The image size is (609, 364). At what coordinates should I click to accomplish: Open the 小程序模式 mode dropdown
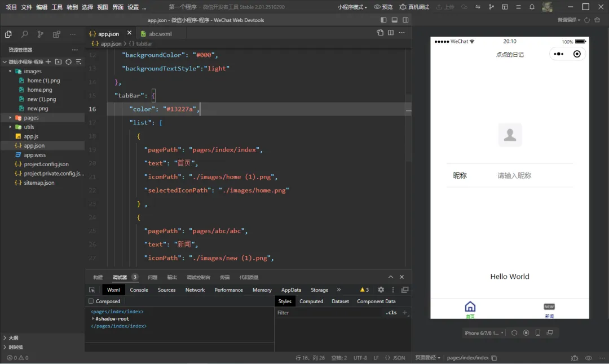click(352, 7)
